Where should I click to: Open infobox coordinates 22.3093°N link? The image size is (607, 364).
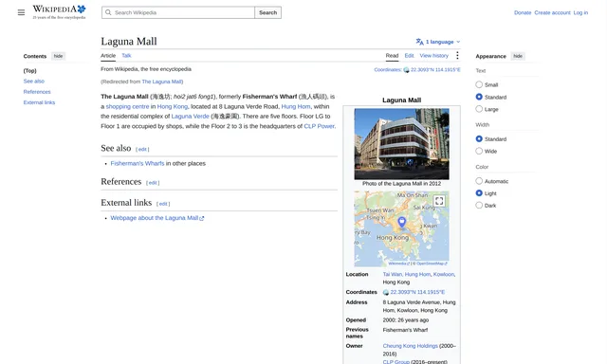(417, 293)
